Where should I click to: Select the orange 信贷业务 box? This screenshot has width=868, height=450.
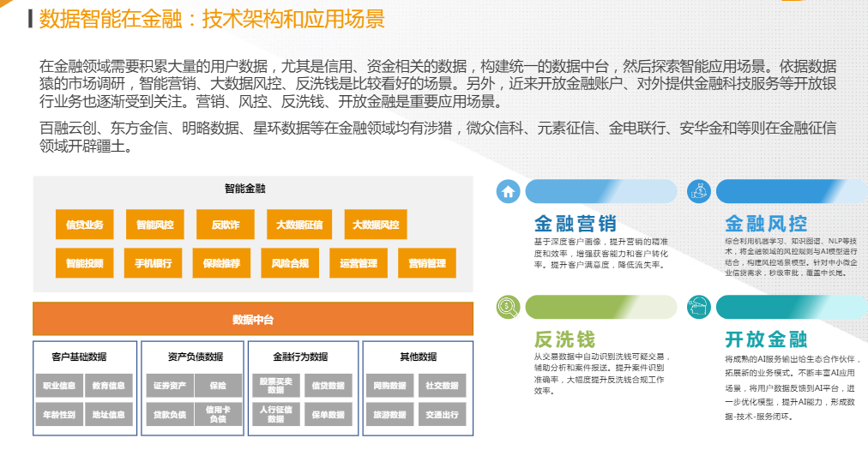[x=84, y=225]
